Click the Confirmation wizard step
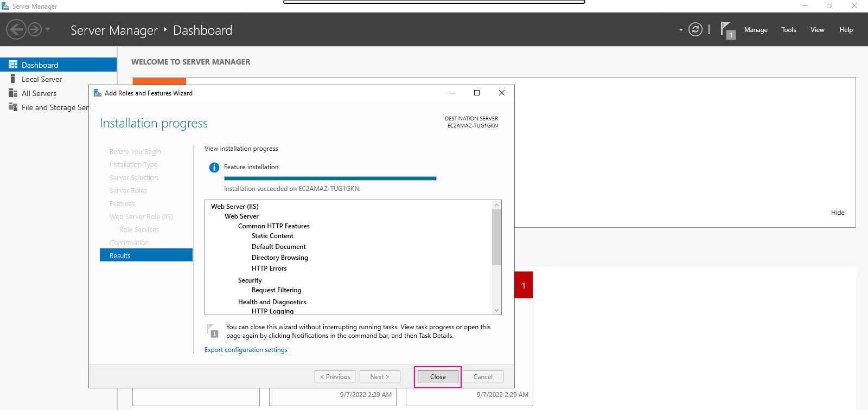This screenshot has width=868, height=410. coord(129,242)
